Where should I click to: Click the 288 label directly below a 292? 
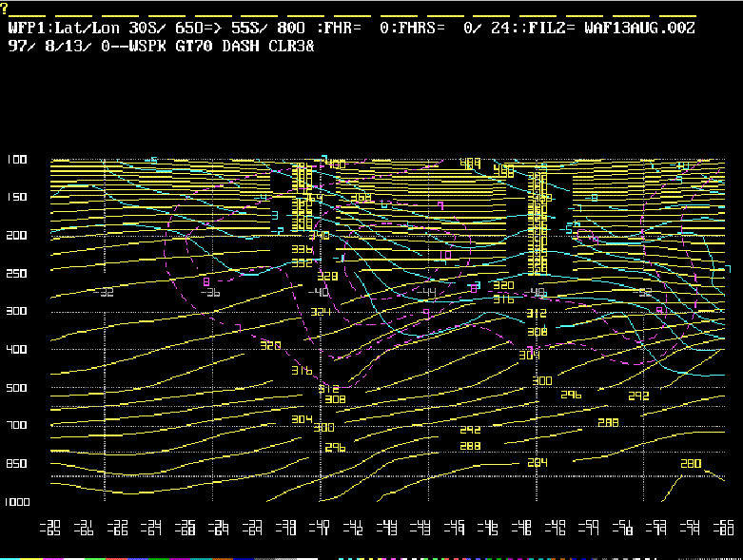coord(470,446)
